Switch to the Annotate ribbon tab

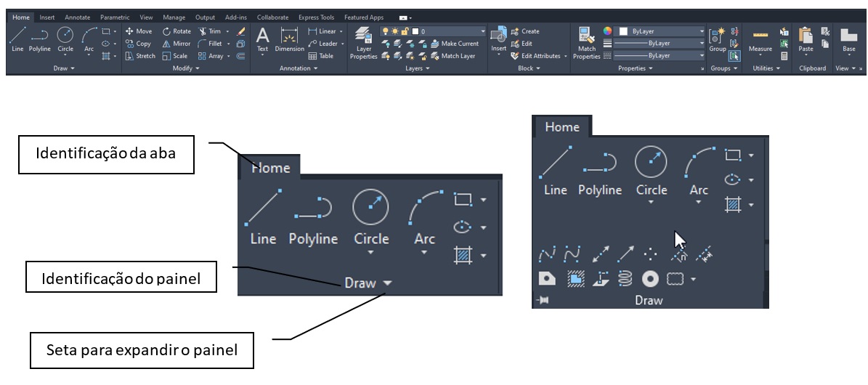[77, 17]
